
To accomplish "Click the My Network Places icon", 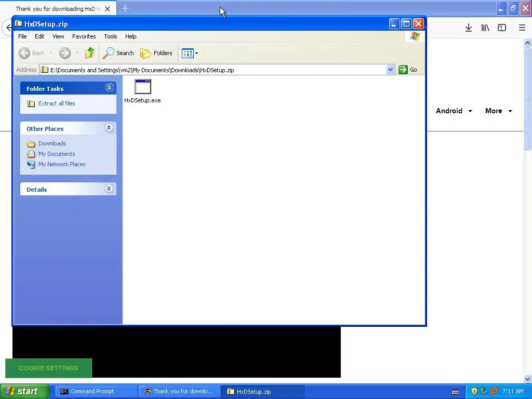I will click(31, 165).
